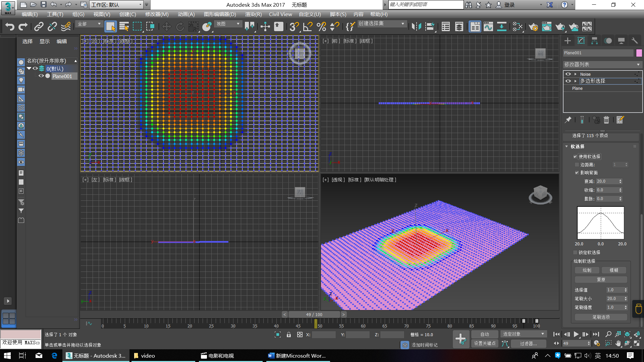The height and width of the screenshot is (362, 644).
Task: Select the Link tool
Action: pyautogui.click(x=39, y=26)
